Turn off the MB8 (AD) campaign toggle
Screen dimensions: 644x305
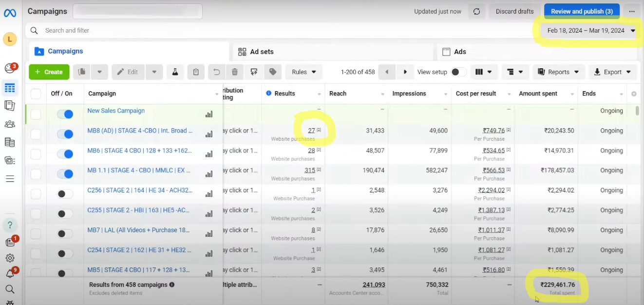click(x=65, y=134)
